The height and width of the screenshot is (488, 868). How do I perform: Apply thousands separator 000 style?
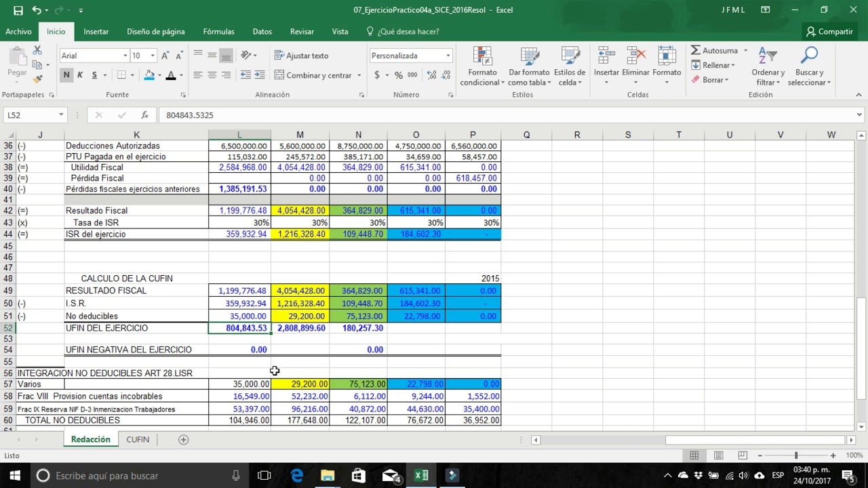(x=412, y=75)
